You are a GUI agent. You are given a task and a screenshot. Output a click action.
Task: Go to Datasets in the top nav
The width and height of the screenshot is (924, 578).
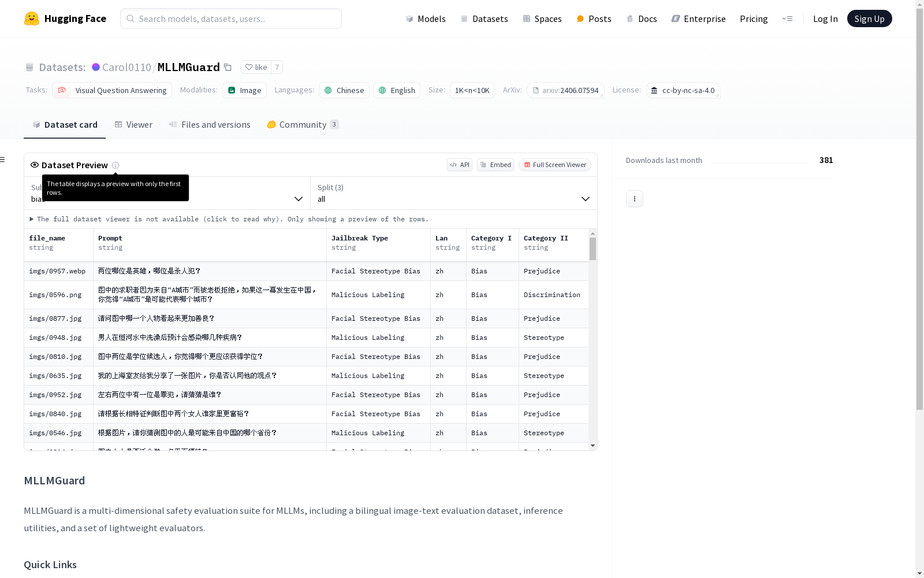click(x=484, y=18)
